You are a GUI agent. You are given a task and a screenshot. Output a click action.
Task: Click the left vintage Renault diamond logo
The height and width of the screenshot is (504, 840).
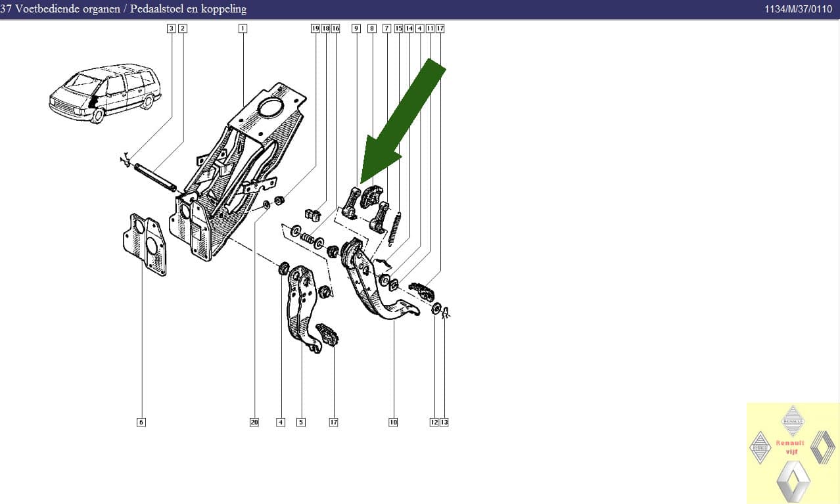click(x=760, y=447)
